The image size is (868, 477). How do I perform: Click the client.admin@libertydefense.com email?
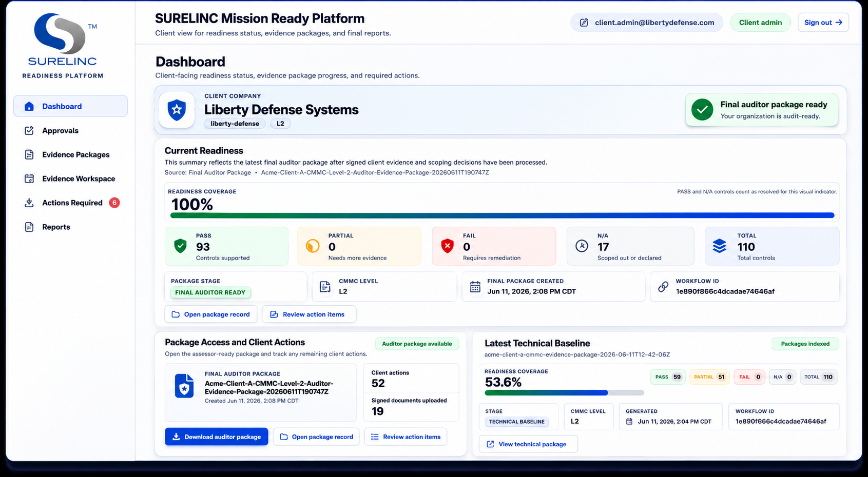(x=654, y=23)
